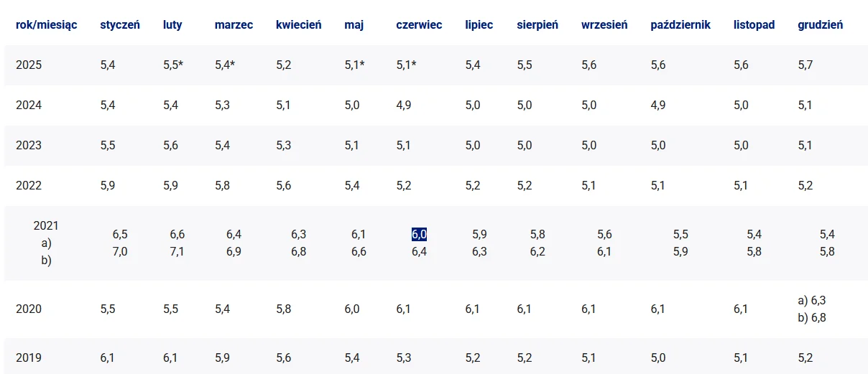Select the 2019 year row label
Screen dimensions: 868x374
(29, 358)
